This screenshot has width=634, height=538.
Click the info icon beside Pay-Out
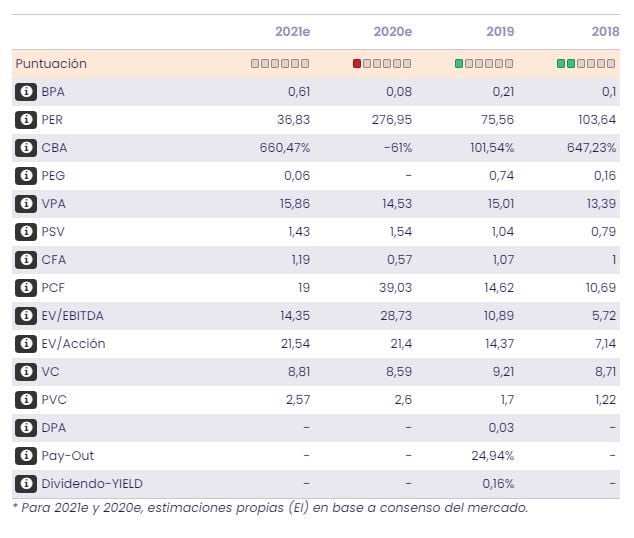click(25, 456)
